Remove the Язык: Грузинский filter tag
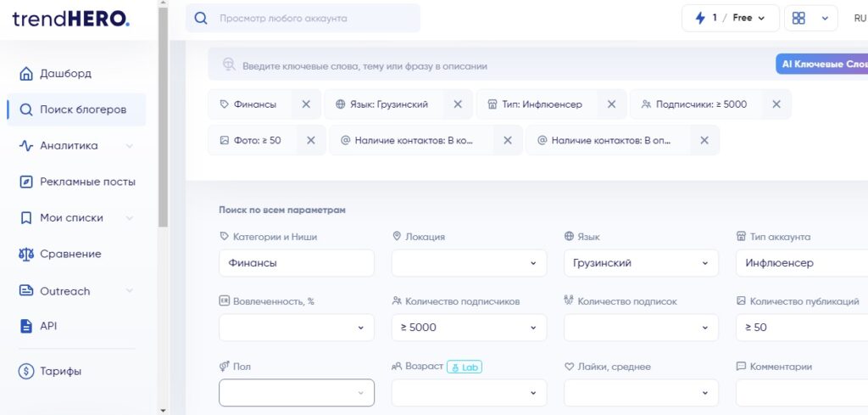Viewport: 868px width, 415px height. 457,104
